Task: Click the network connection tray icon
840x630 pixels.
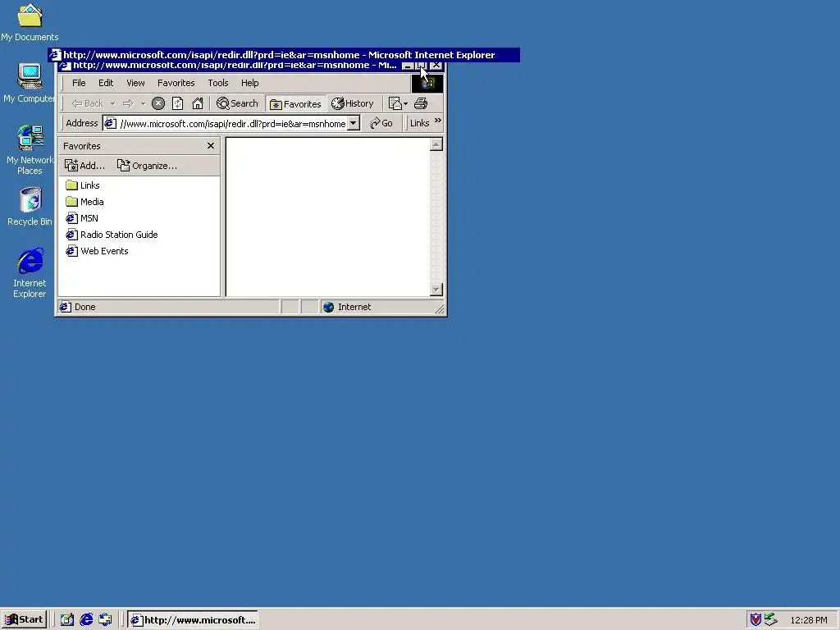Action: [x=770, y=620]
